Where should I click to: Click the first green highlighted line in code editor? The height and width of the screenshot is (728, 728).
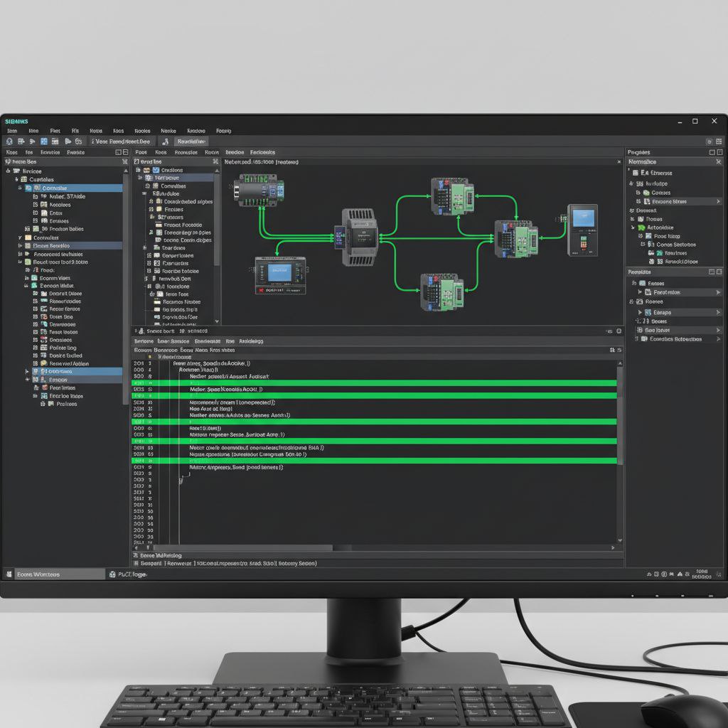coord(373,383)
